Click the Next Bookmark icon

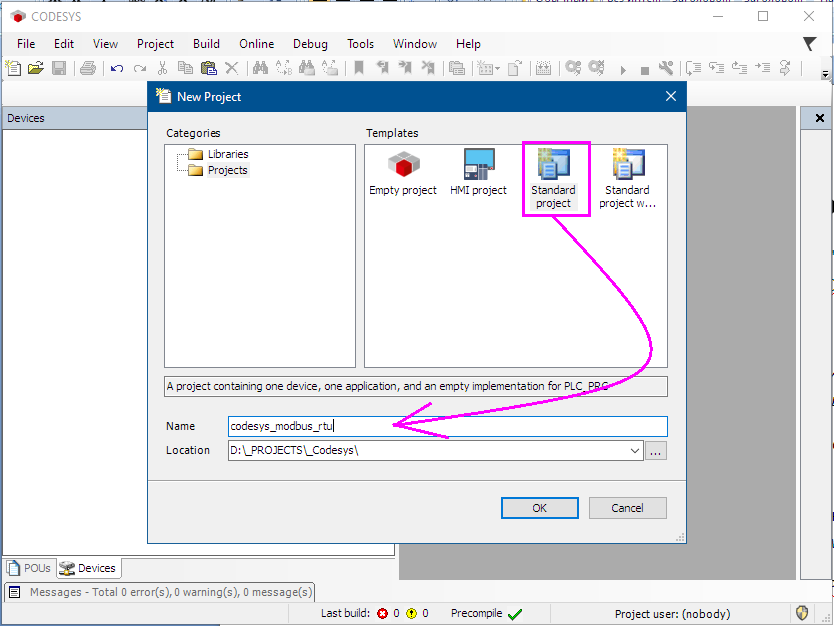[x=405, y=68]
